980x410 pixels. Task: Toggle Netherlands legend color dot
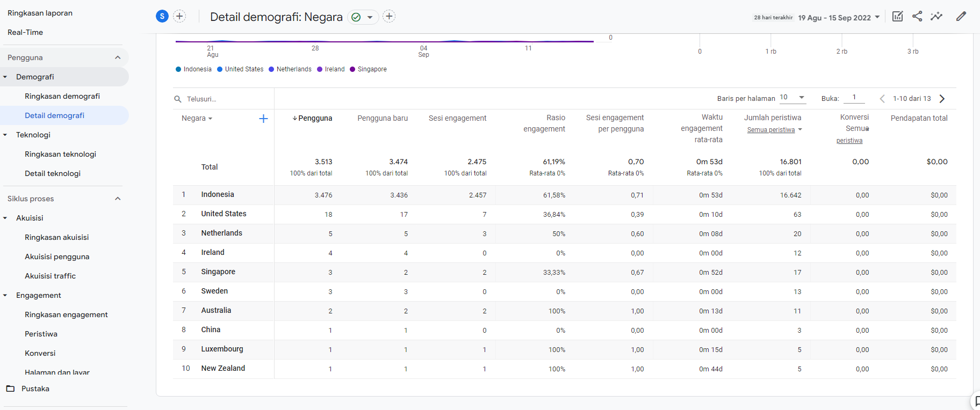point(271,69)
